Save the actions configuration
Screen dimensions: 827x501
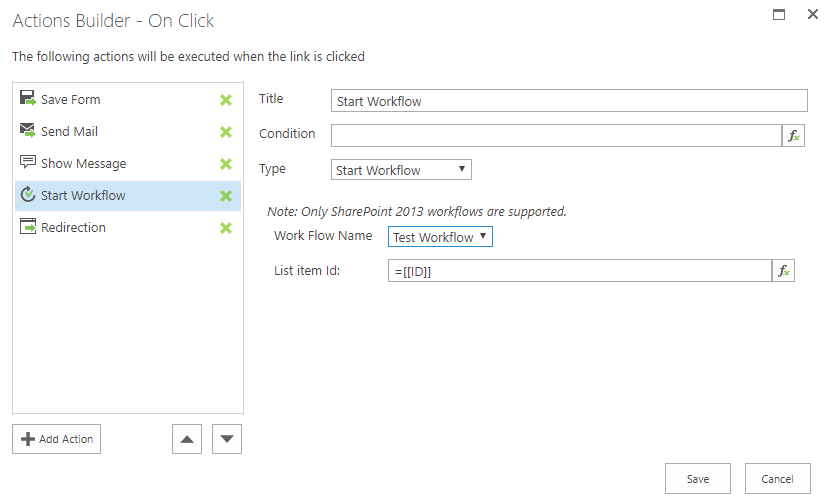coord(697,479)
